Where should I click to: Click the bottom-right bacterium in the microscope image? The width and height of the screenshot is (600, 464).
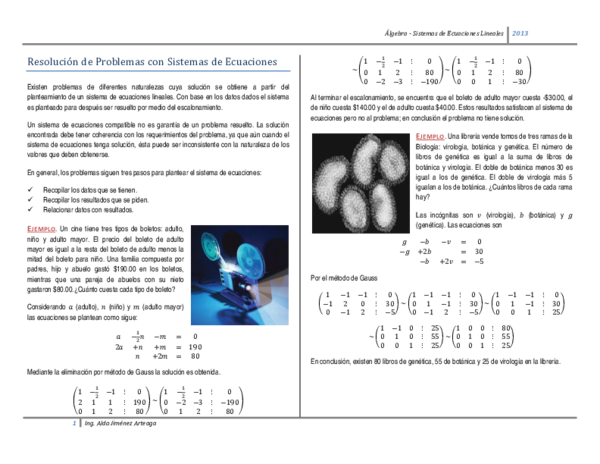pyautogui.click(x=383, y=205)
